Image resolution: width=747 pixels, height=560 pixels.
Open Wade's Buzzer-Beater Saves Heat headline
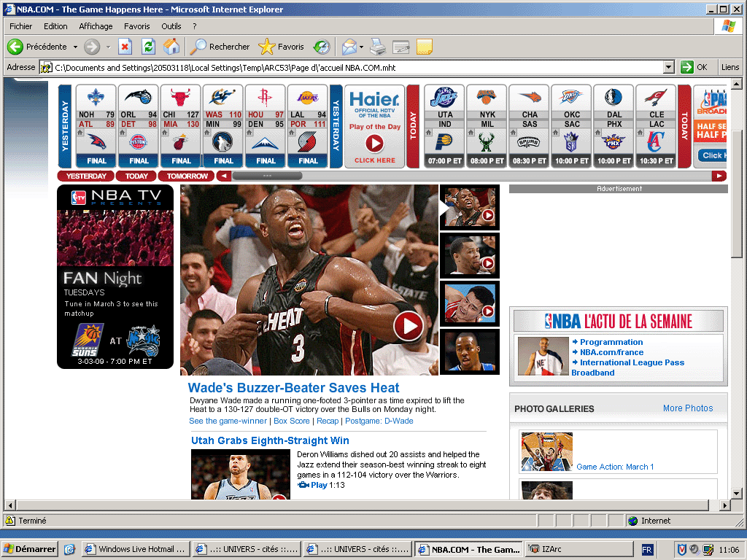click(x=293, y=388)
